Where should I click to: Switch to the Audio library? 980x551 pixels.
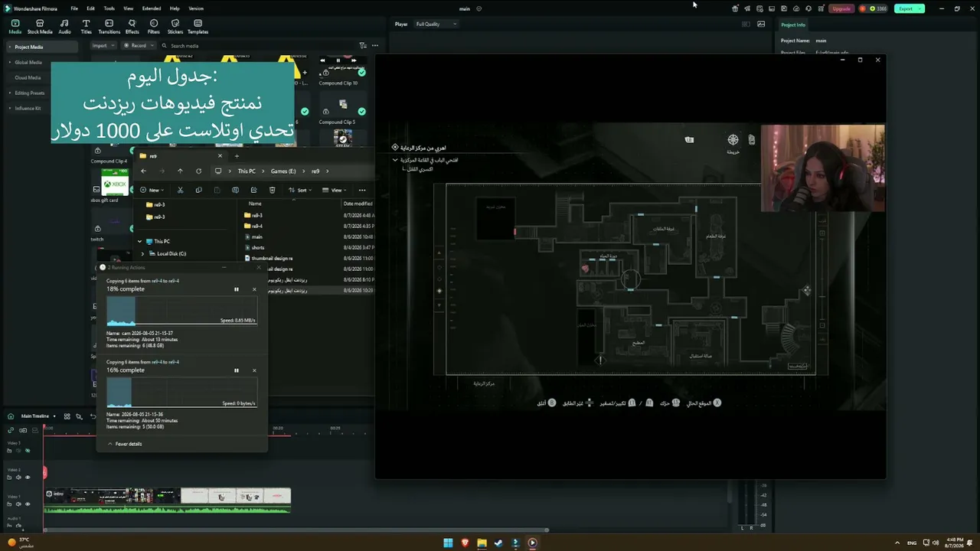(x=64, y=27)
